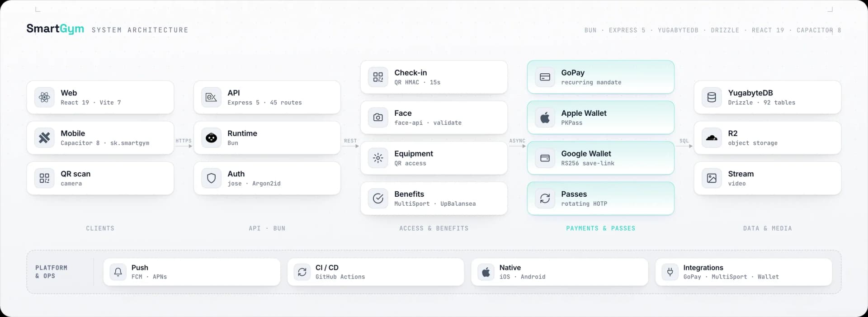The height and width of the screenshot is (317, 868).
Task: Click the 'API · BUN' column label
Action: (x=267, y=228)
